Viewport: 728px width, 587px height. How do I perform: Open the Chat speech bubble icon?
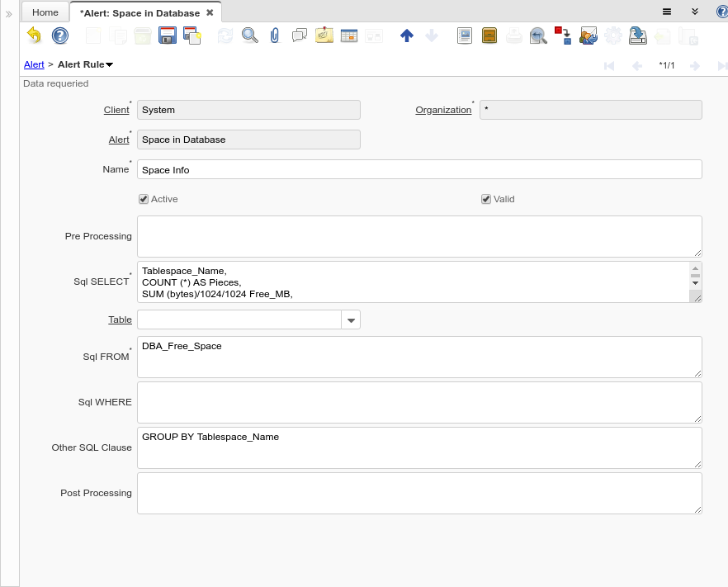click(x=300, y=36)
